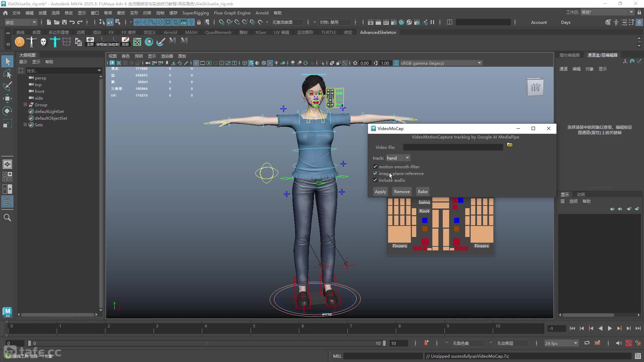644x362 pixels.
Task: Expand the Group node in outliner
Action: click(x=25, y=105)
